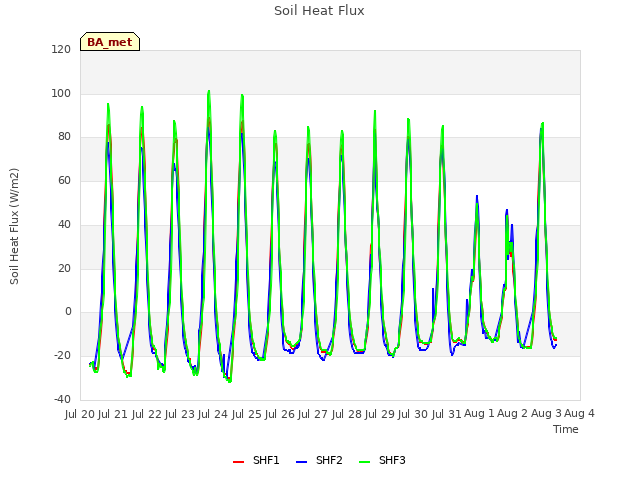Click the Jul 25 x-axis tick label

tap(247, 414)
